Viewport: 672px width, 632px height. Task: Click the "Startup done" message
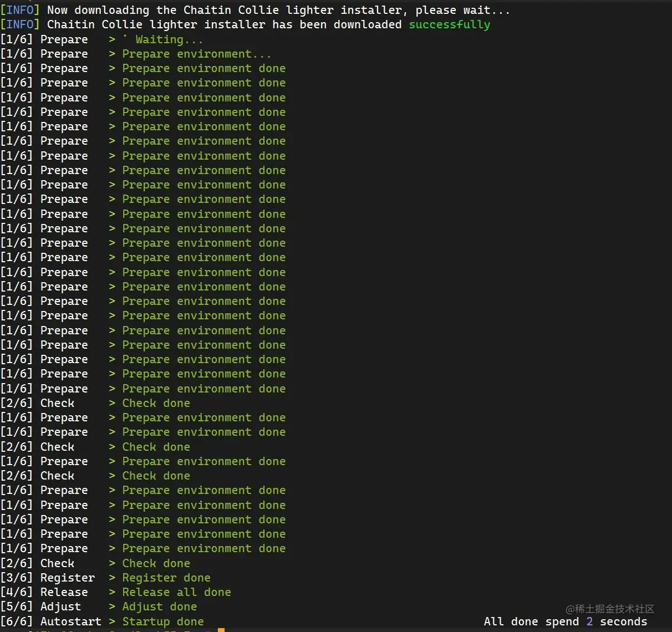coord(163,621)
